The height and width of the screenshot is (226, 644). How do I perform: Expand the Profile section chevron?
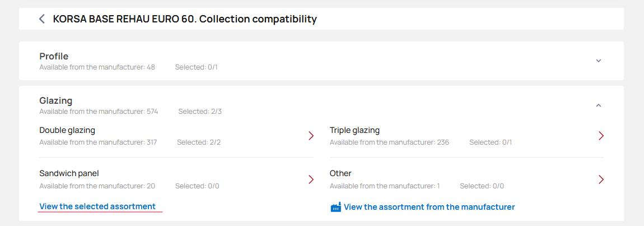[598, 61]
